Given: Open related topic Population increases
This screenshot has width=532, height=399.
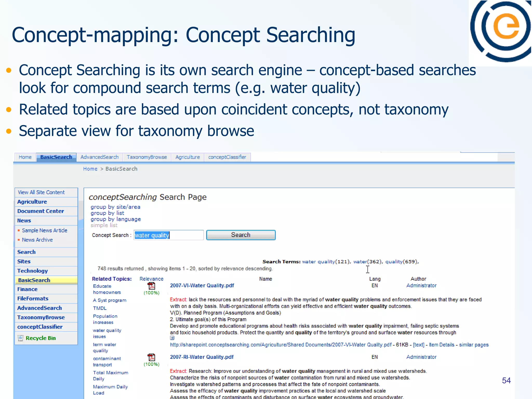Looking at the screenshot, I should (x=105, y=319).
